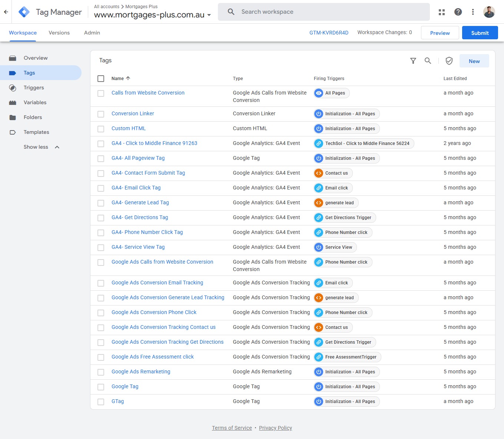Open the help question mark icon
The image size is (504, 439).
[458, 12]
